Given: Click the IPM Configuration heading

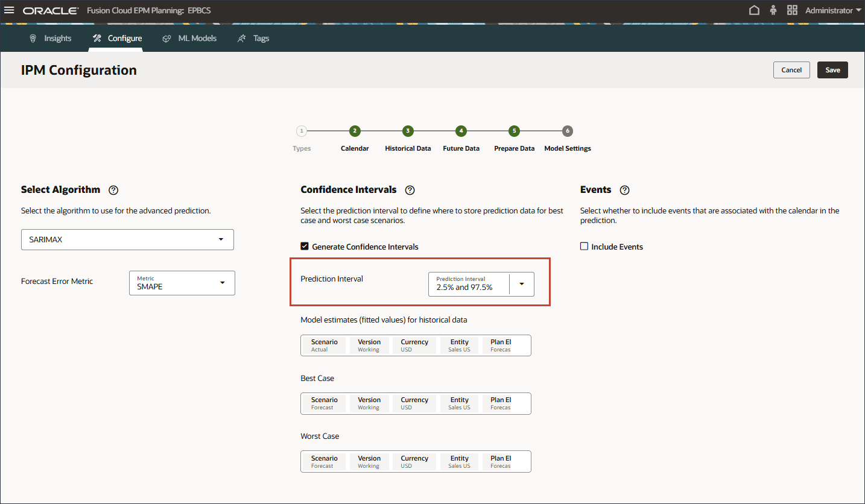Looking at the screenshot, I should click(x=79, y=70).
